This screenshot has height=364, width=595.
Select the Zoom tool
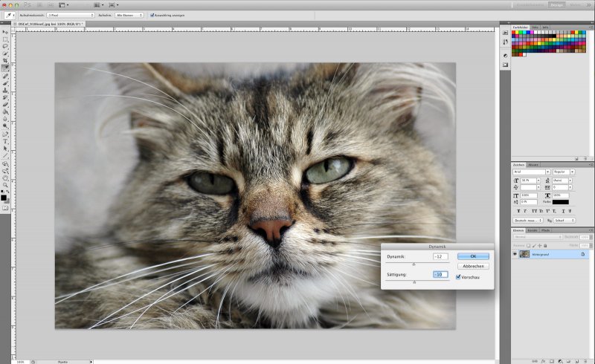pos(5,185)
